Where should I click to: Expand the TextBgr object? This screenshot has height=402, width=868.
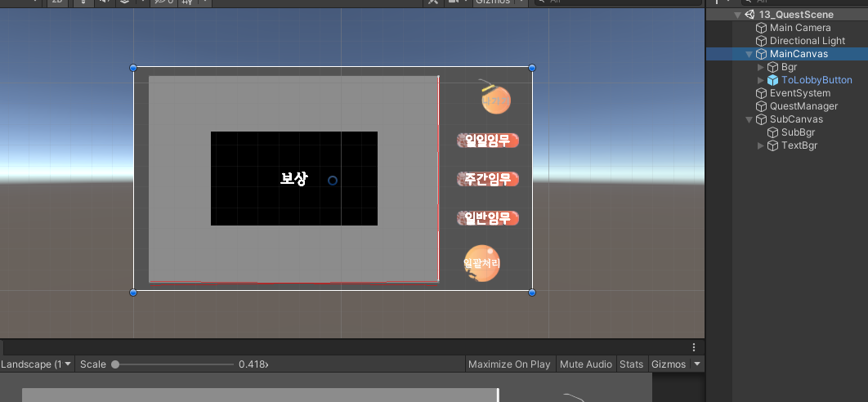[x=761, y=145]
